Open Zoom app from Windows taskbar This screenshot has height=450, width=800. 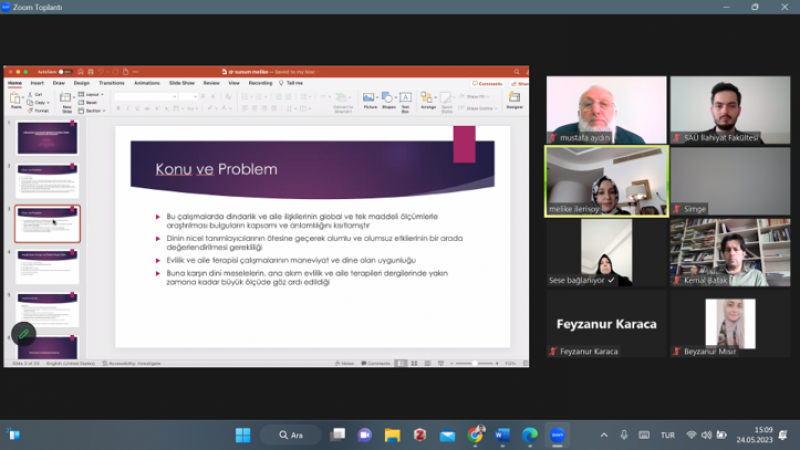click(556, 435)
